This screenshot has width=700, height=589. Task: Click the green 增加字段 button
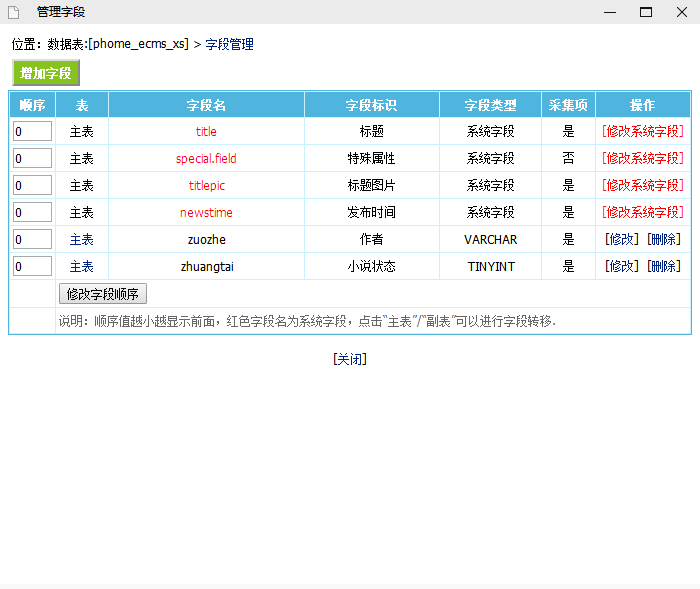tap(46, 74)
